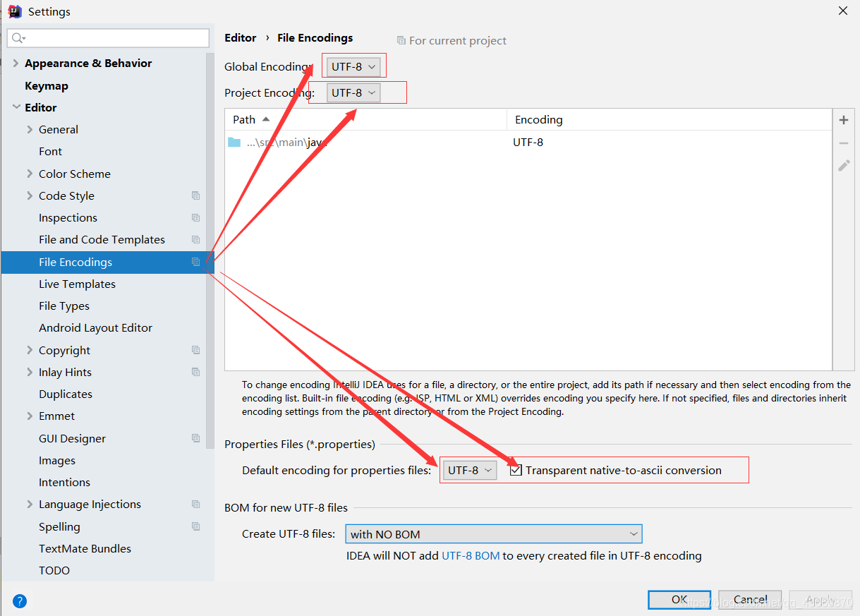This screenshot has width=860, height=616.
Task: Select Font settings
Action: click(51, 152)
